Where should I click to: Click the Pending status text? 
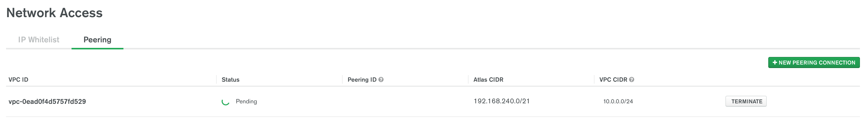(246, 101)
